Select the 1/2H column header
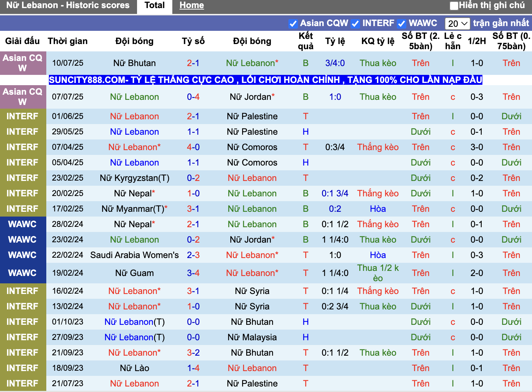This screenshot has height=392, width=532. [x=477, y=41]
